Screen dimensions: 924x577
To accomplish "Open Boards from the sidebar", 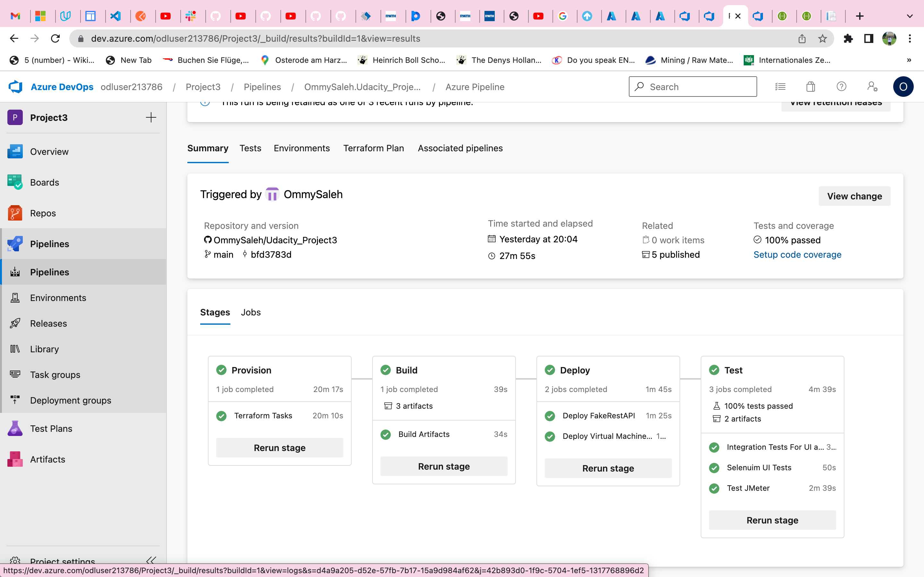I will point(45,182).
